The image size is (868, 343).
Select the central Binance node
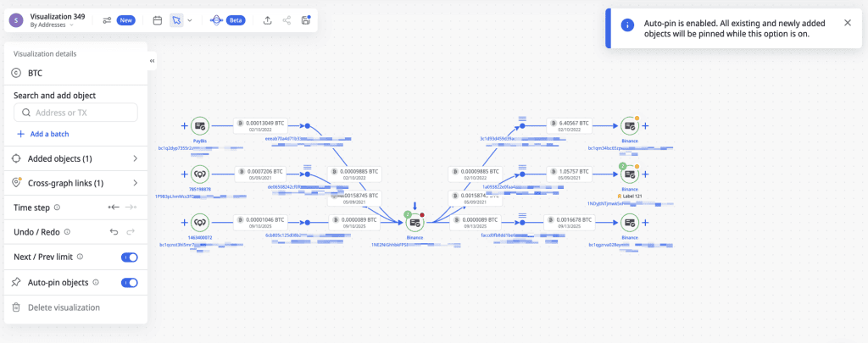[x=415, y=223]
